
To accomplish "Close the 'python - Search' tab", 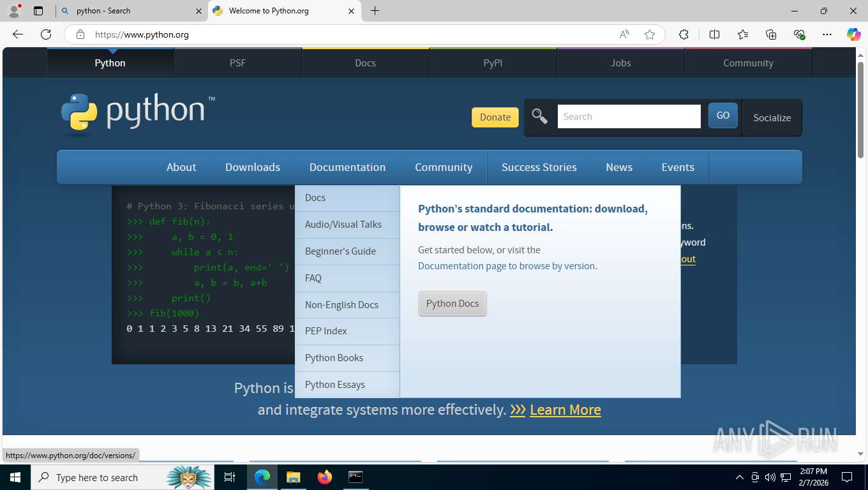I will click(198, 11).
